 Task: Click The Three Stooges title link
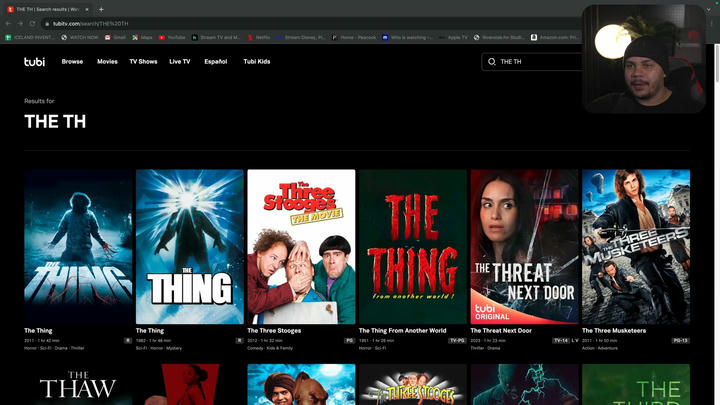(x=274, y=331)
